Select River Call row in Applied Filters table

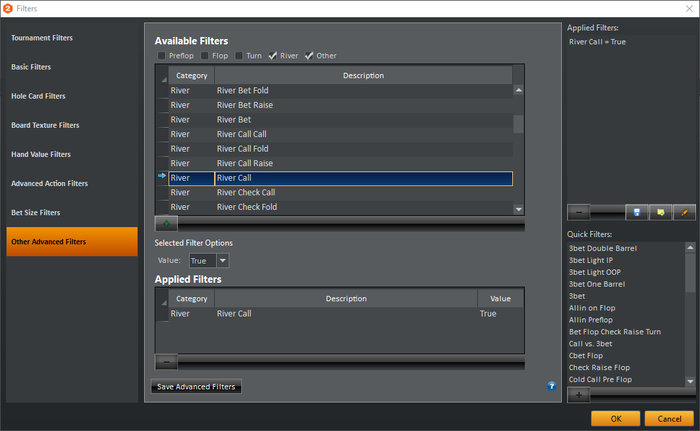coord(346,314)
